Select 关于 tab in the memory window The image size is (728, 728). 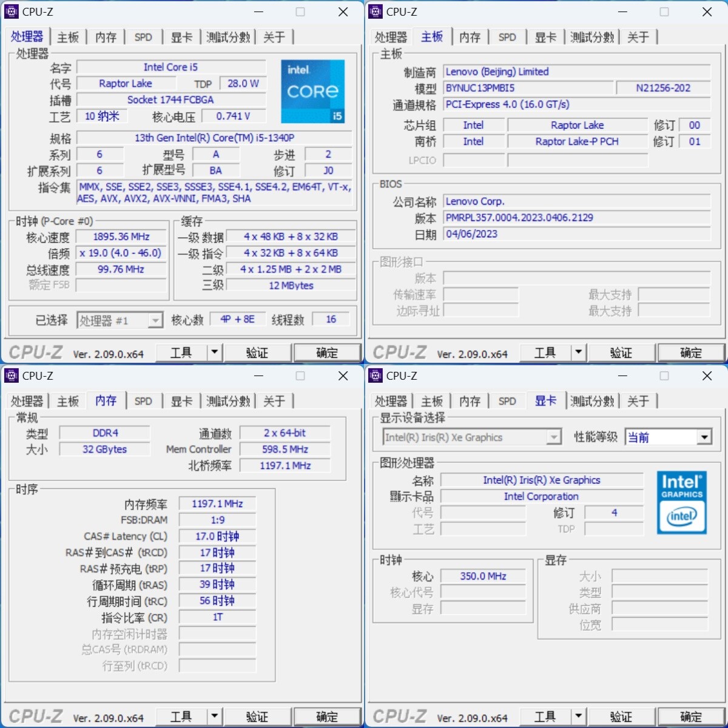[274, 402]
